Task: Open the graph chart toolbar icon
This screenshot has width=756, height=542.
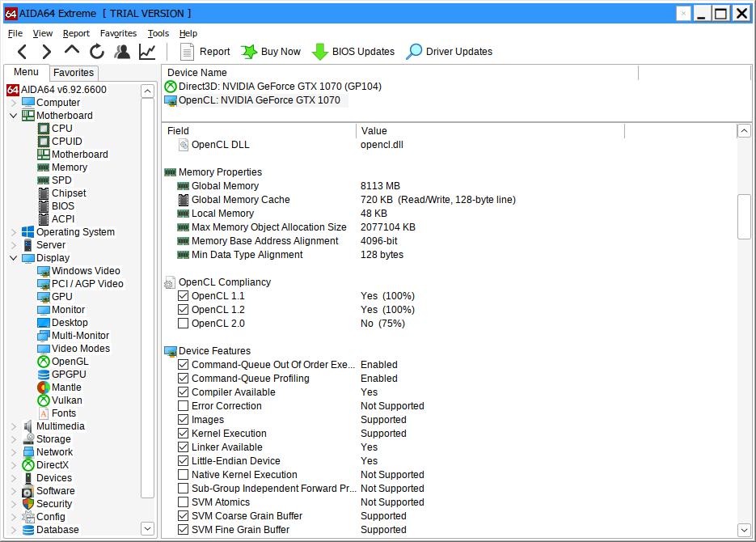Action: point(147,52)
